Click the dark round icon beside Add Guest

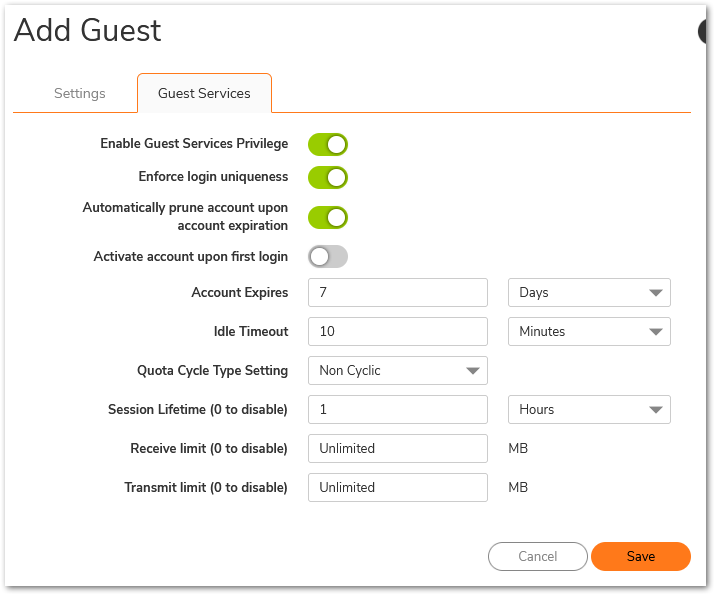click(706, 31)
